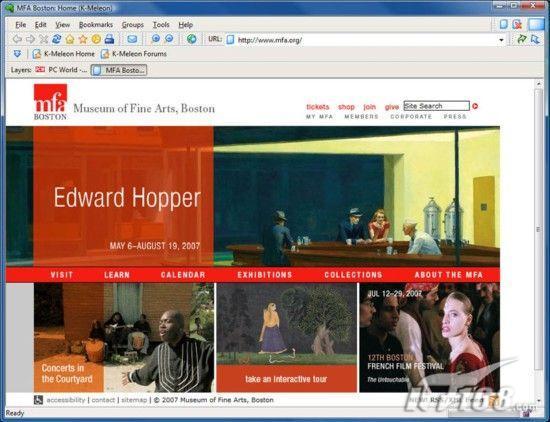Screen dimensions: 550x422
Task: Open the Edit menu
Action: click(41, 25)
